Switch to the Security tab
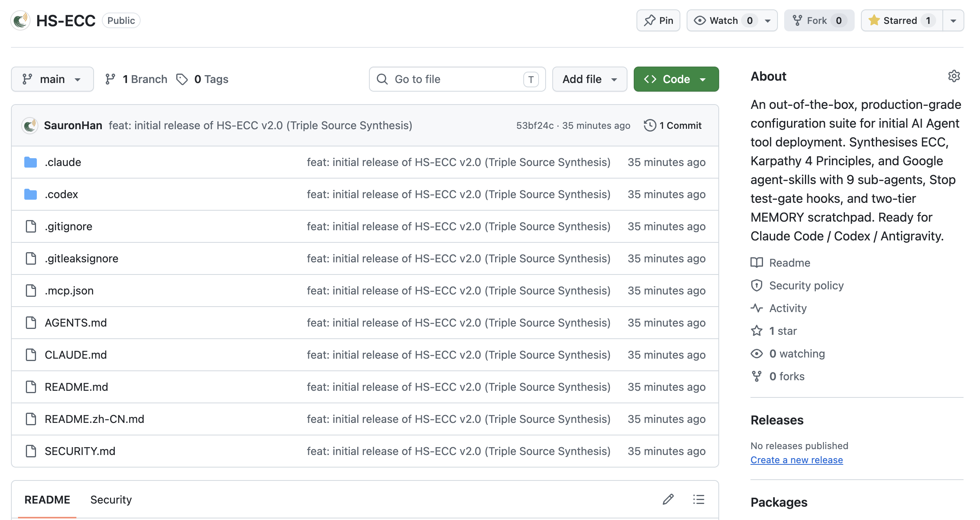The image size is (980, 520). (x=111, y=500)
